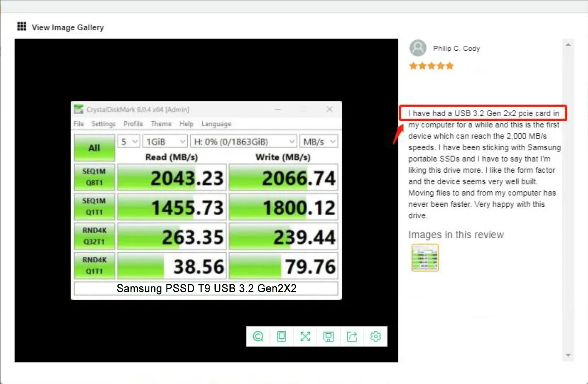Viewport: 588px width, 384px height.
Task: Click the share arrow icon in the image toolbar
Action: coord(352,336)
